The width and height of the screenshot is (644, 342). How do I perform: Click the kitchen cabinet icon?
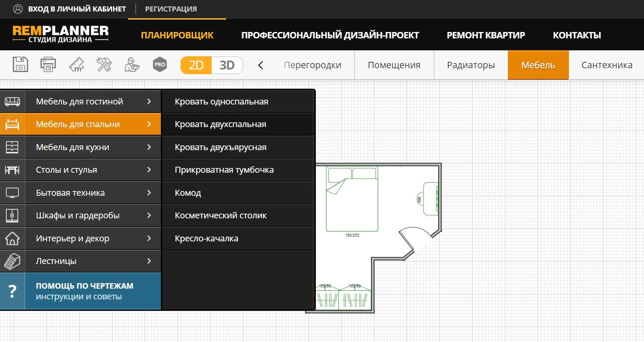click(12, 147)
